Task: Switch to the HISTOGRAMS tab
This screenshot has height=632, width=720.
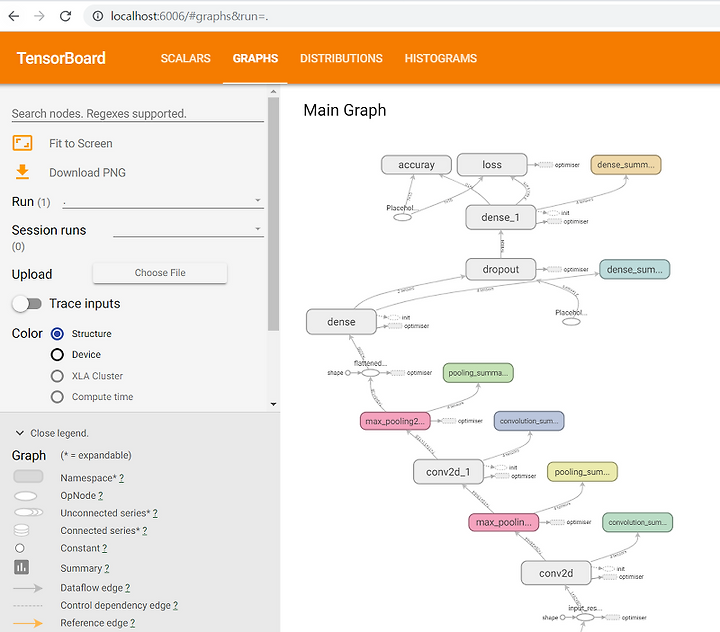Action: coord(441,58)
